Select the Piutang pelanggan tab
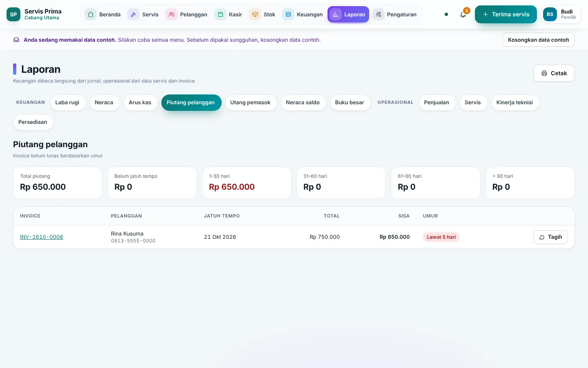The width and height of the screenshot is (588, 368). (191, 103)
